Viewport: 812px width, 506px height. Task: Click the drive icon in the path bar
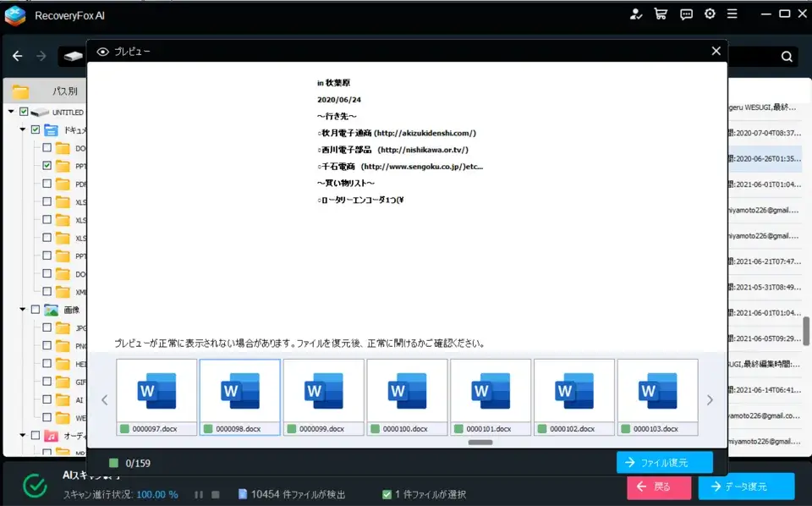74,56
